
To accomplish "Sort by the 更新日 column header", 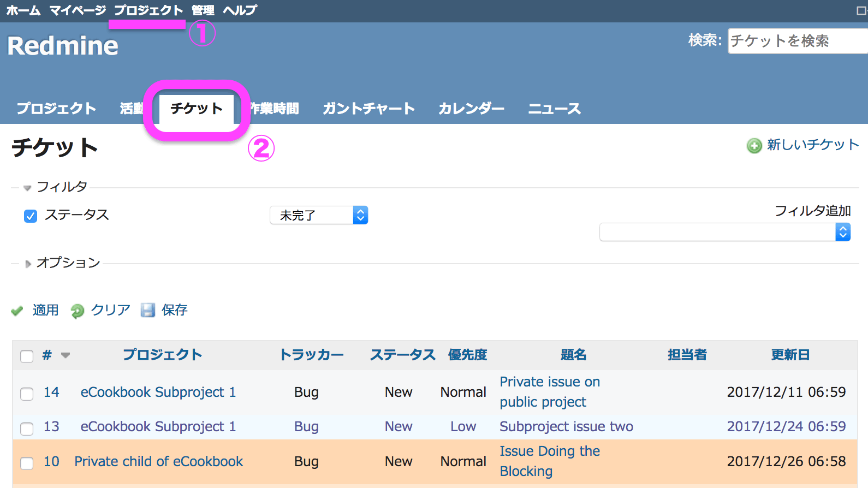I will point(790,355).
